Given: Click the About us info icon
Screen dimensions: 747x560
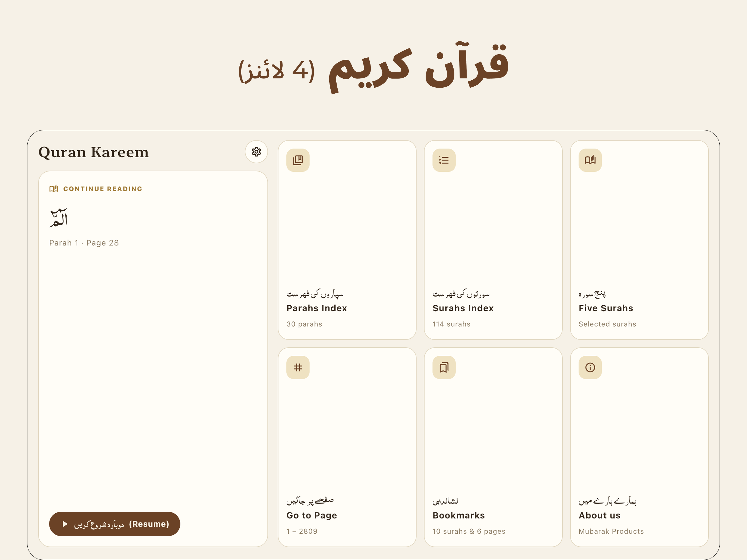Looking at the screenshot, I should point(590,367).
